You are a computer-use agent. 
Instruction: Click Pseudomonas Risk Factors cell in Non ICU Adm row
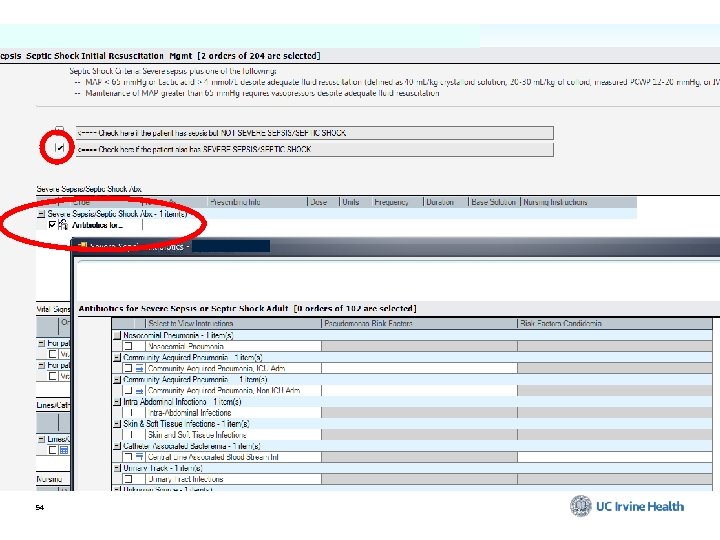(x=419, y=390)
